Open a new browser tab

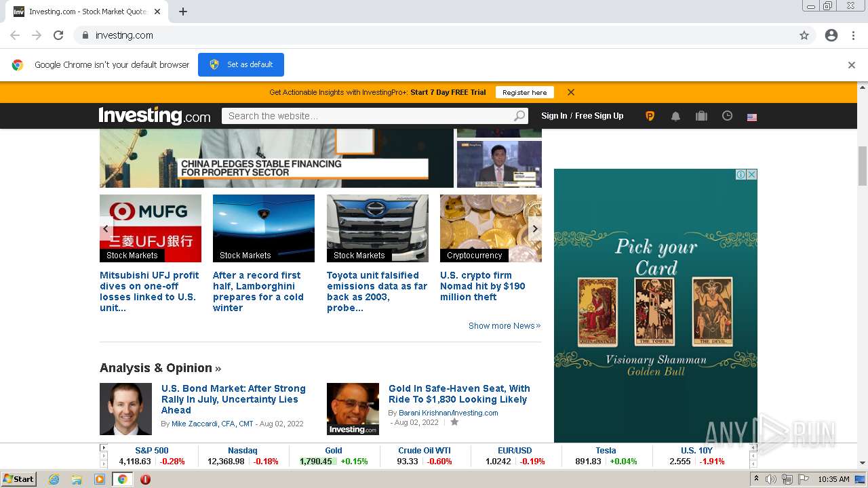183,12
